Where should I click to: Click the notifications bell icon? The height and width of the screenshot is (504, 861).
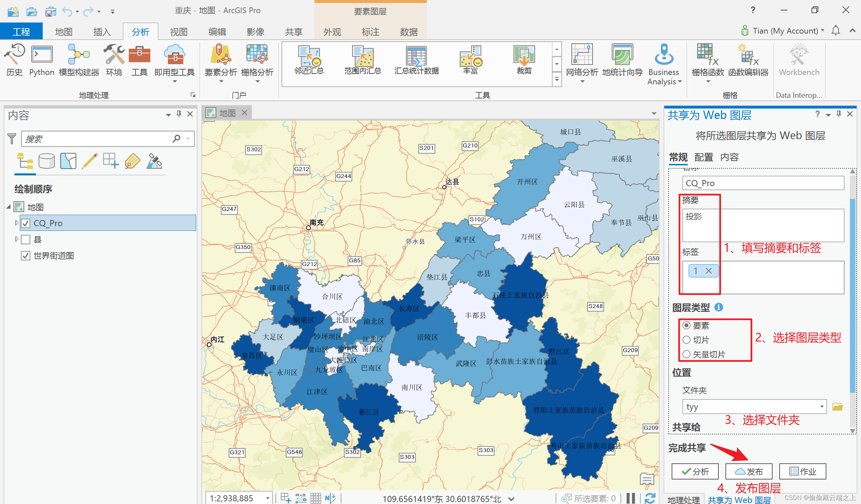click(836, 31)
